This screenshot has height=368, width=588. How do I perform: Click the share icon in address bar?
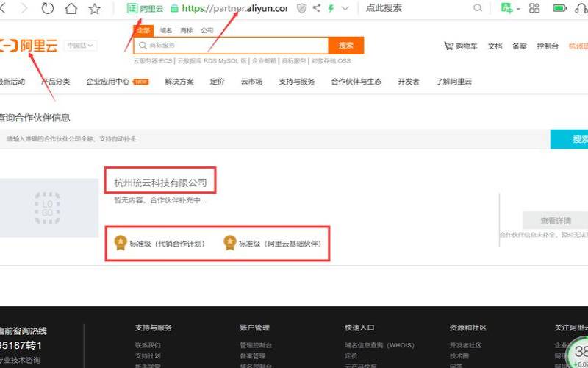317,8
